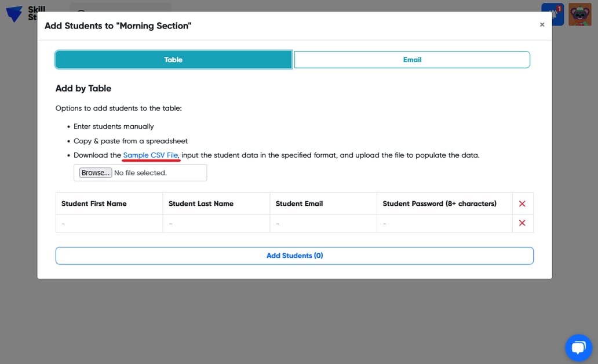Remove the first student row with the red X
This screenshot has width=598, height=364.
click(x=522, y=223)
